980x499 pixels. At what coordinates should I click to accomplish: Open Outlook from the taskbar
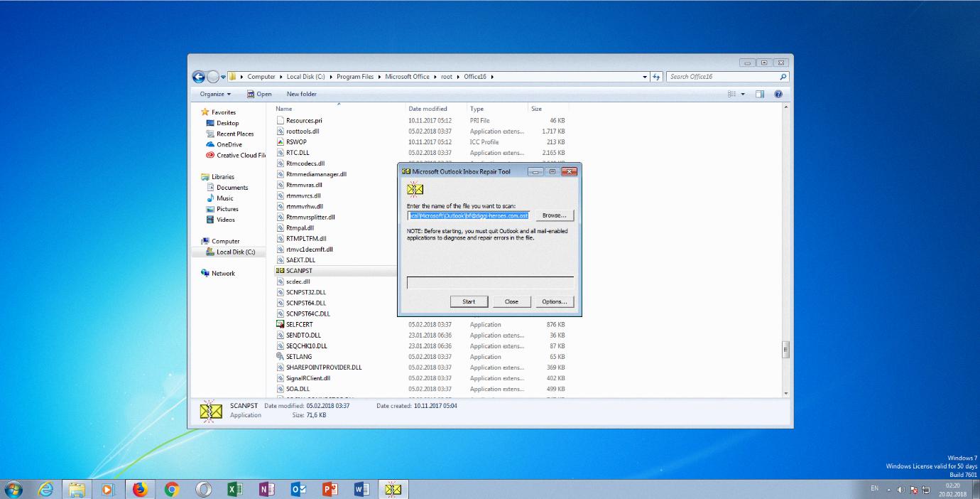click(x=299, y=489)
